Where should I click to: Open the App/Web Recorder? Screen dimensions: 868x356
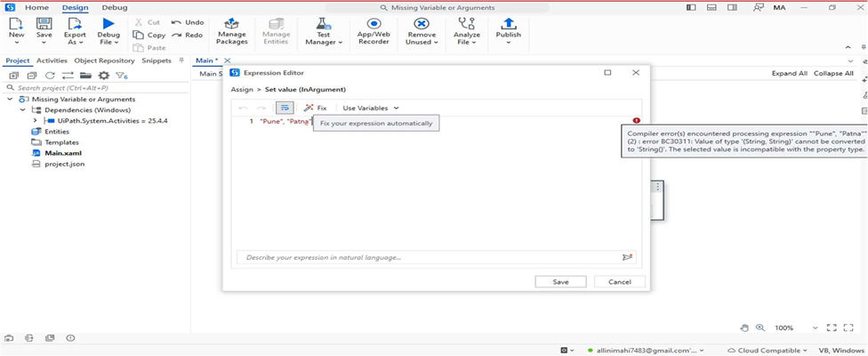tap(374, 30)
